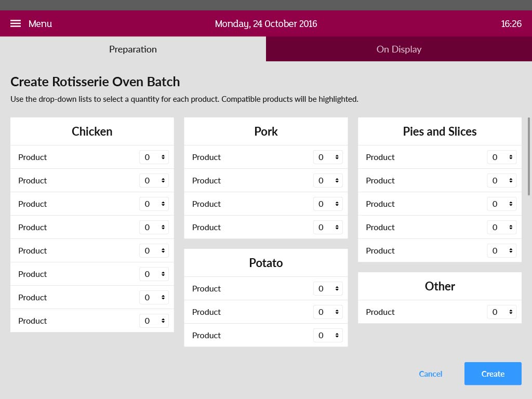The height and width of the screenshot is (399, 532).
Task: Click the Menu label in header
Action: (40, 23)
